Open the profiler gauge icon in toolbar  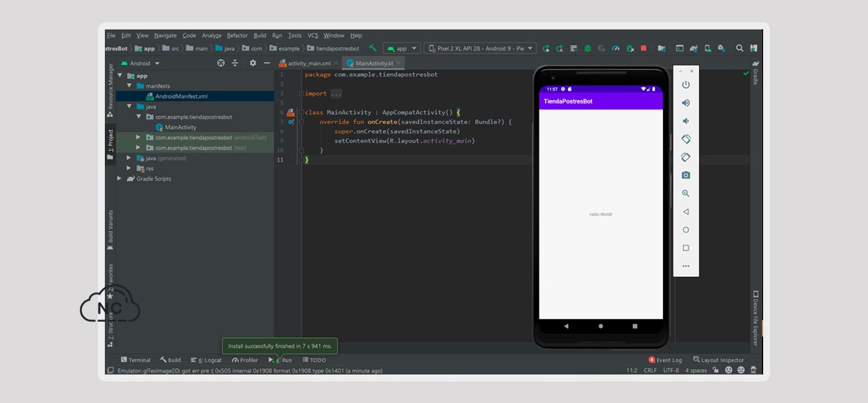616,49
